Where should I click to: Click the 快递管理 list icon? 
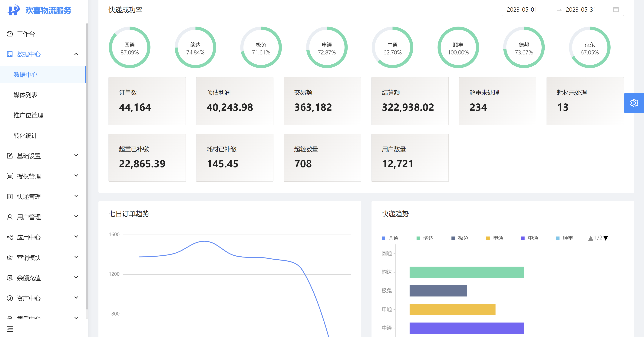tap(10, 196)
